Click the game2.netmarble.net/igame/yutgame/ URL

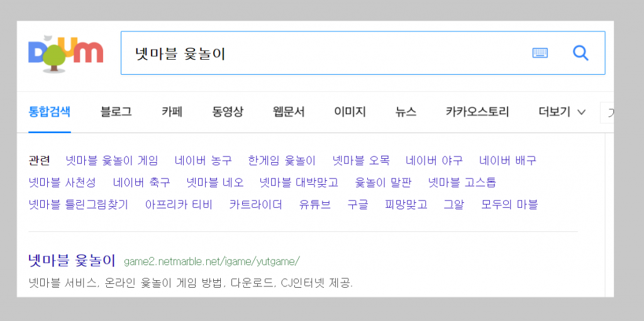(x=212, y=261)
